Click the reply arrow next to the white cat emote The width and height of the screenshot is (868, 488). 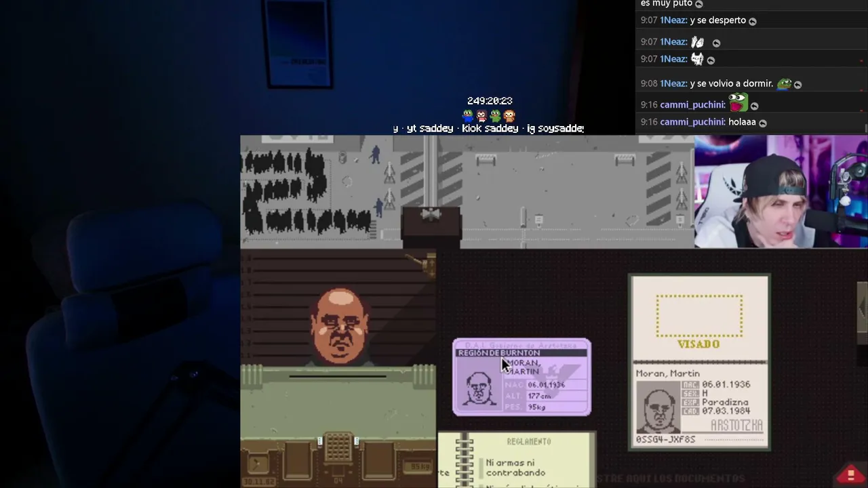point(711,60)
